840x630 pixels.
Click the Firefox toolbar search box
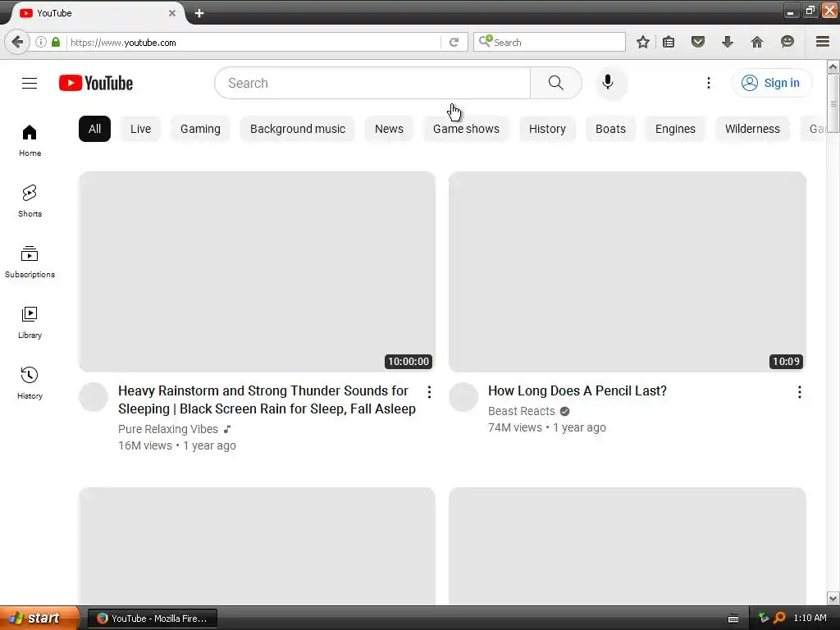tap(549, 42)
